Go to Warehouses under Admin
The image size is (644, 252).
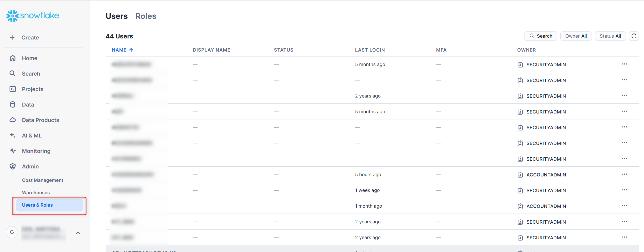(36, 193)
